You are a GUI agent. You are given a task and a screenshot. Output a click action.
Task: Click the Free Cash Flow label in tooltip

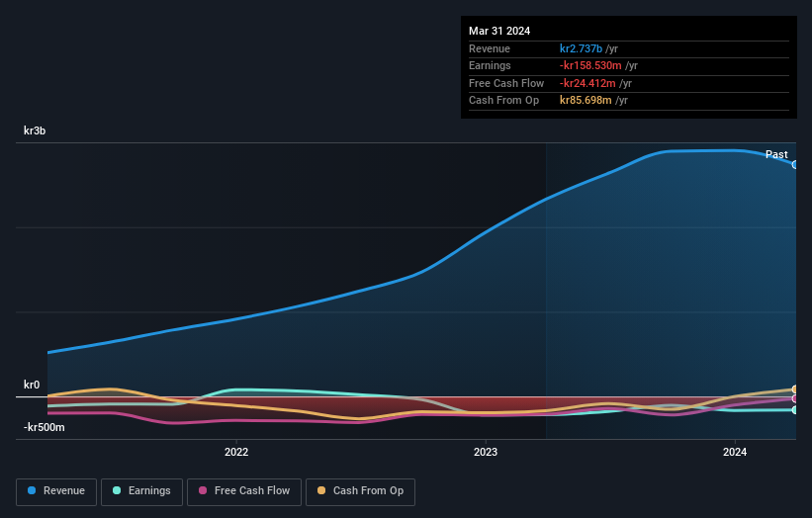tap(506, 83)
